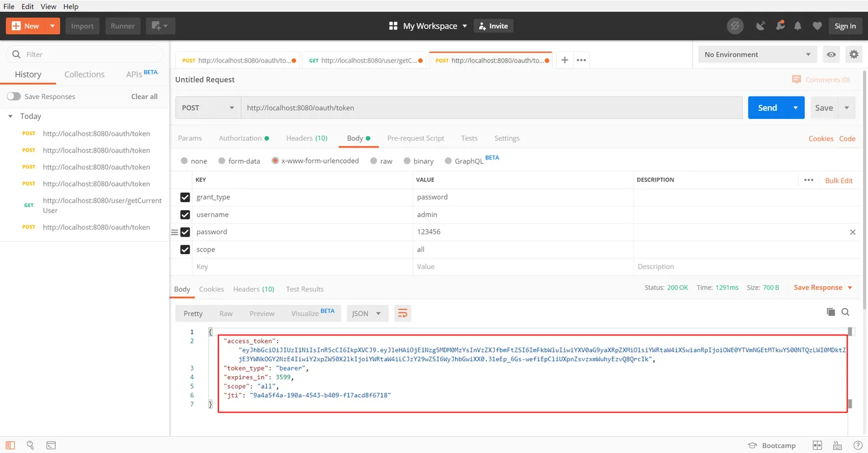Switch to the Raw response view

(226, 314)
